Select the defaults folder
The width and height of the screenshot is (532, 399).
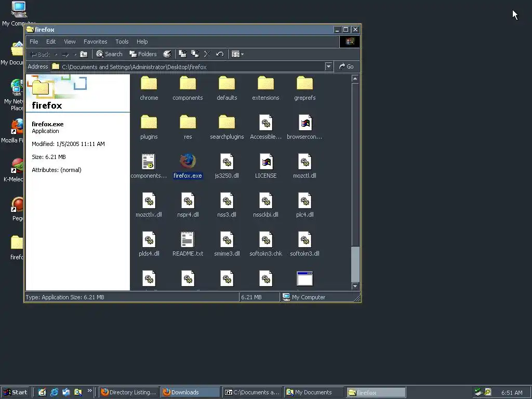pos(227,88)
